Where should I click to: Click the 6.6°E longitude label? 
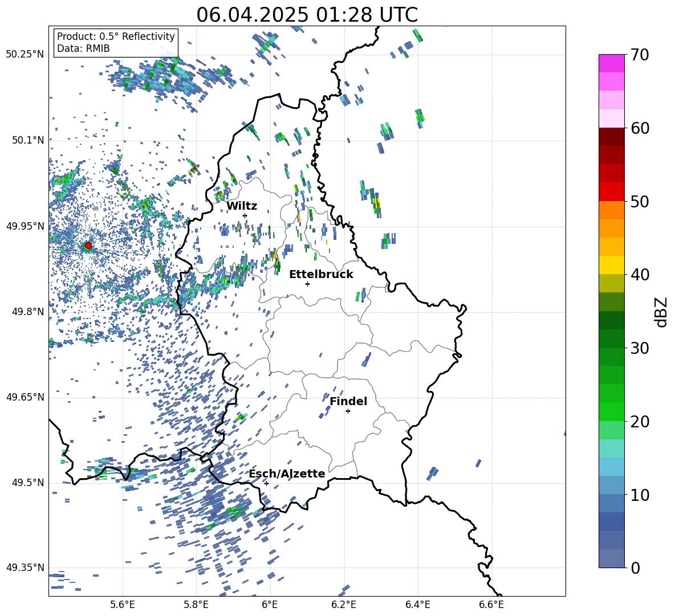tap(491, 605)
